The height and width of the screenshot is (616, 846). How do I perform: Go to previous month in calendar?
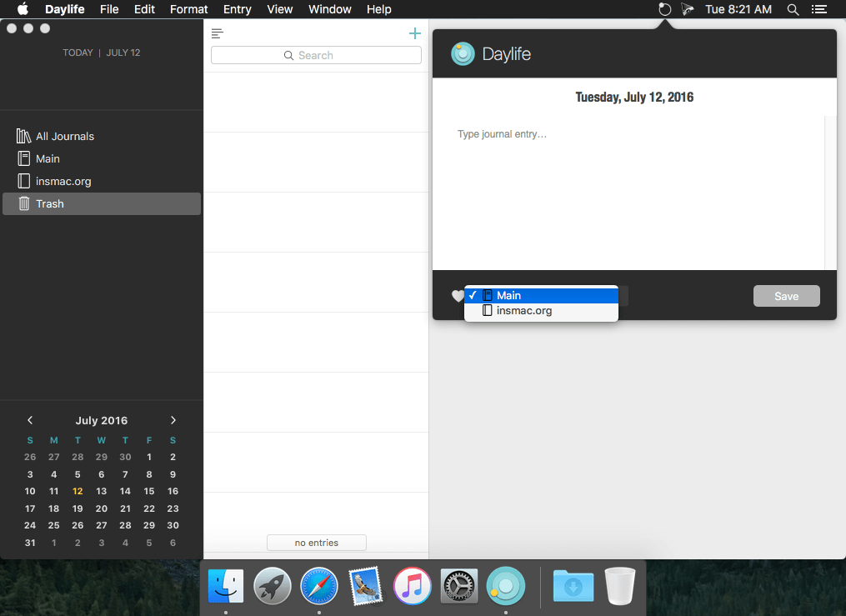click(x=30, y=420)
